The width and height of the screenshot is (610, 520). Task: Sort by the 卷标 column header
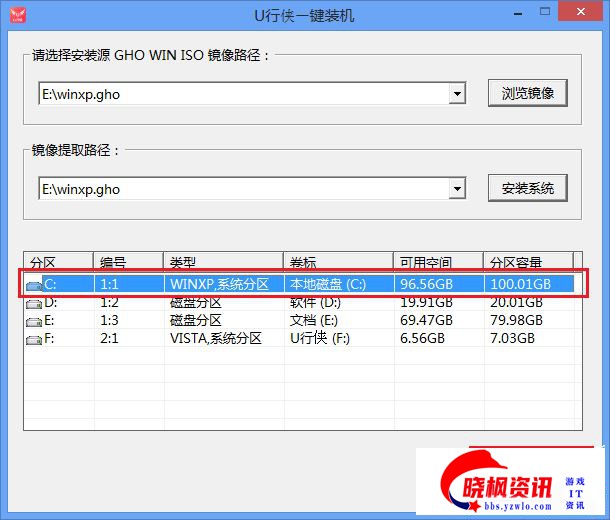337,262
